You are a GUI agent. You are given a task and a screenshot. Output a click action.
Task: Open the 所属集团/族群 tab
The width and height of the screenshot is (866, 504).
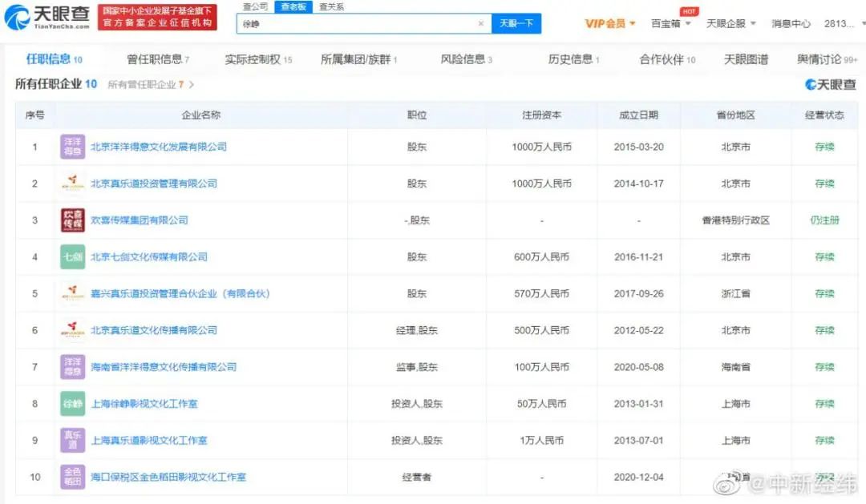[x=358, y=59]
